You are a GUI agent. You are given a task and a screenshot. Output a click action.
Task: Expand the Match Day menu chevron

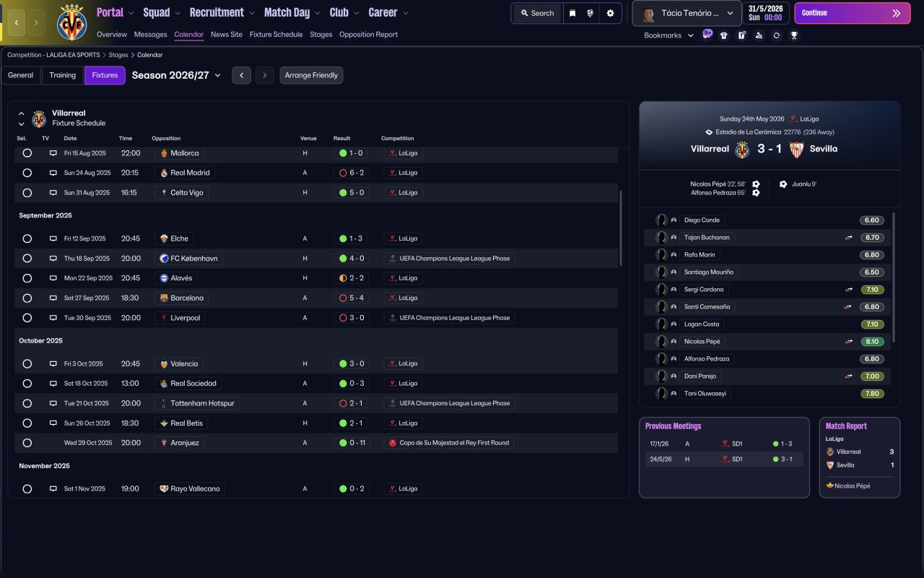pyautogui.click(x=317, y=13)
